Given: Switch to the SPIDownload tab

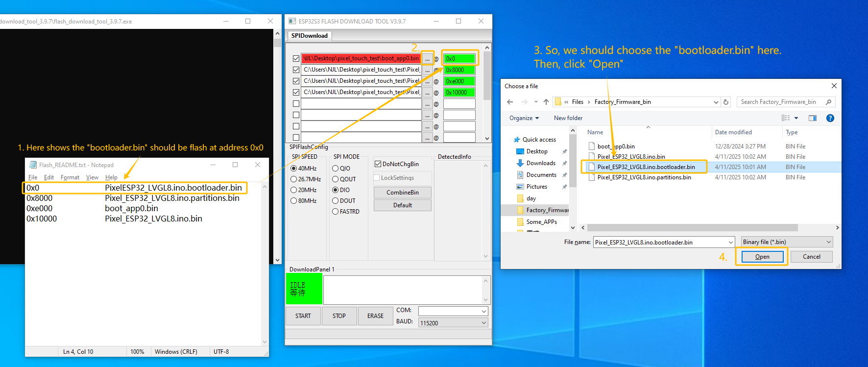Looking at the screenshot, I should click(x=310, y=36).
